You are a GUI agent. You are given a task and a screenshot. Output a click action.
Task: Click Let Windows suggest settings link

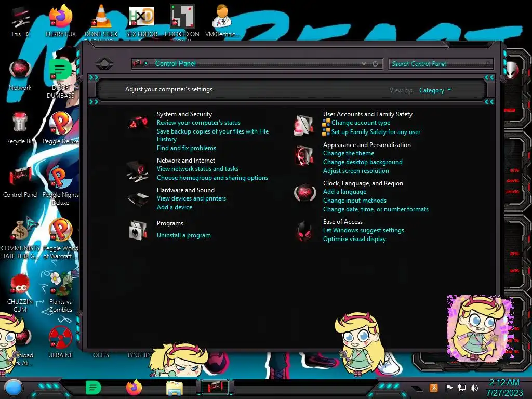tap(363, 230)
